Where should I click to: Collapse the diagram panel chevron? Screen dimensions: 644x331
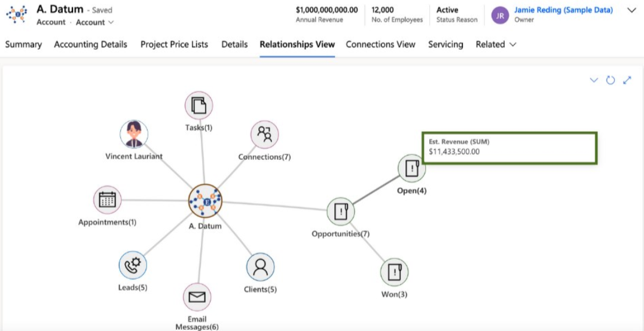click(594, 80)
